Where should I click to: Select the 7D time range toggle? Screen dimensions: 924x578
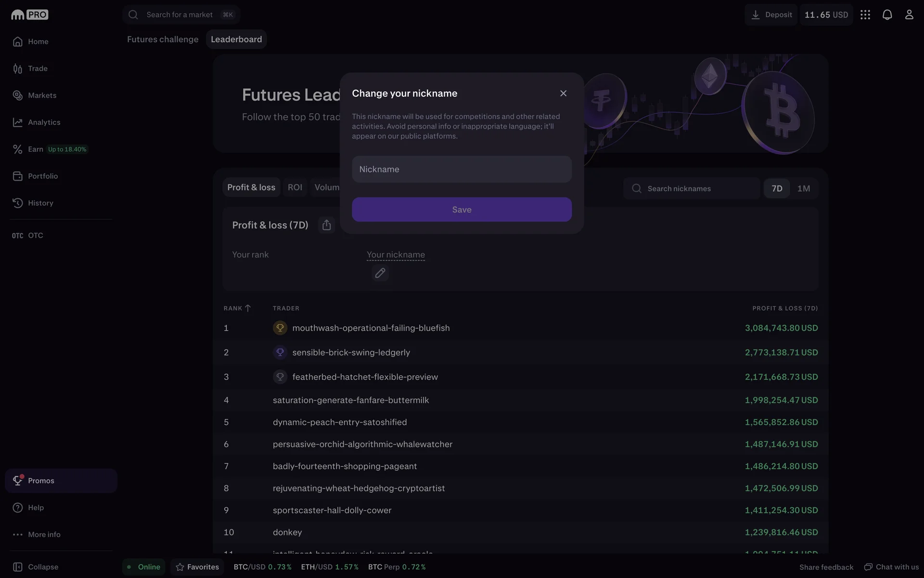click(777, 188)
